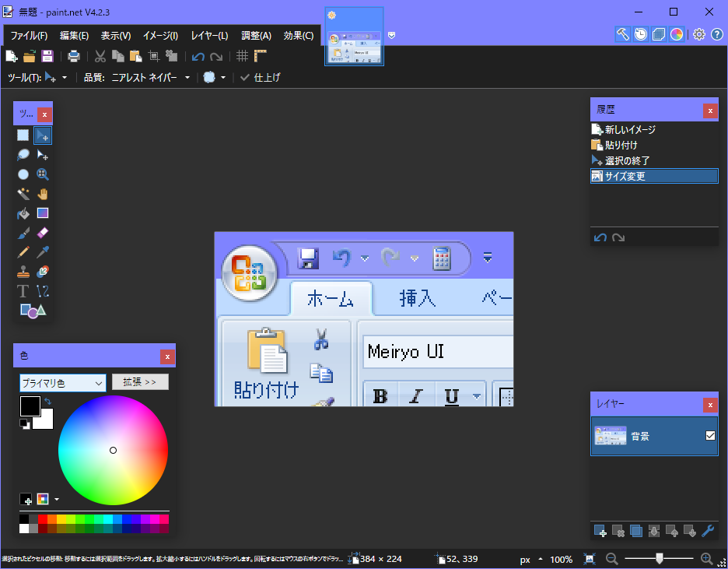Click inside the color wheel
728x569 pixels.
click(x=113, y=450)
